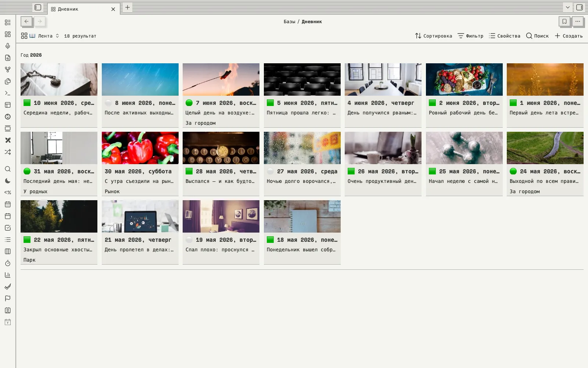
Task: Click the slides presentation icon in the ribbon
Action: (8, 128)
